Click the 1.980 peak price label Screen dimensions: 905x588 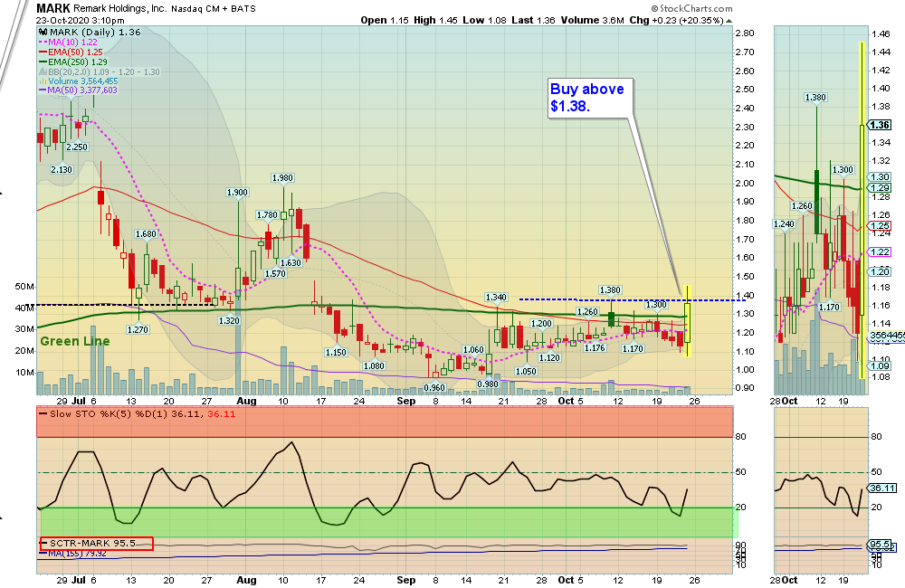(x=282, y=178)
